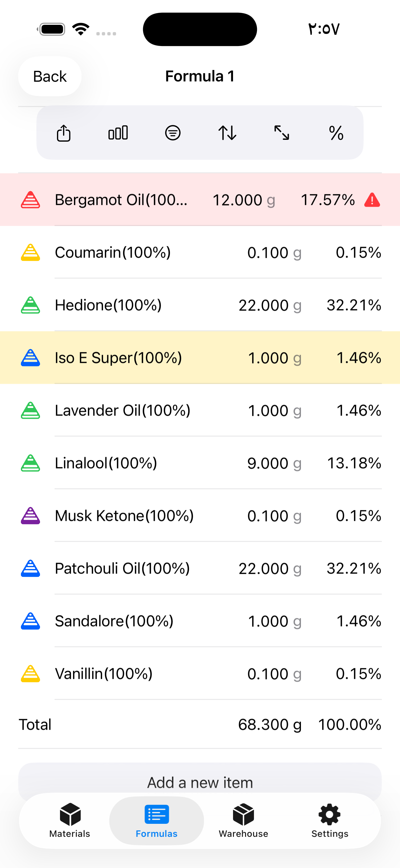The height and width of the screenshot is (868, 400).
Task: Edit the Hedione 22.000 g amount
Action: [x=270, y=305]
